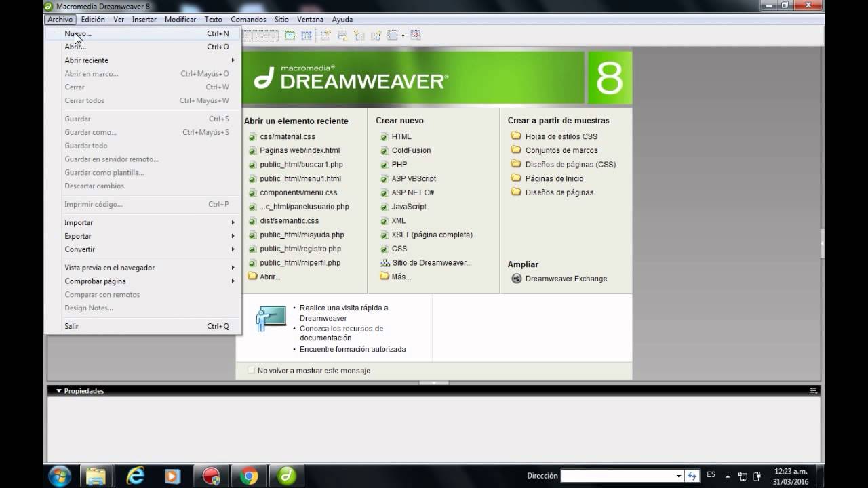Expand Comprobar página submenu
The width and height of the screenshot is (868, 488).
click(142, 281)
